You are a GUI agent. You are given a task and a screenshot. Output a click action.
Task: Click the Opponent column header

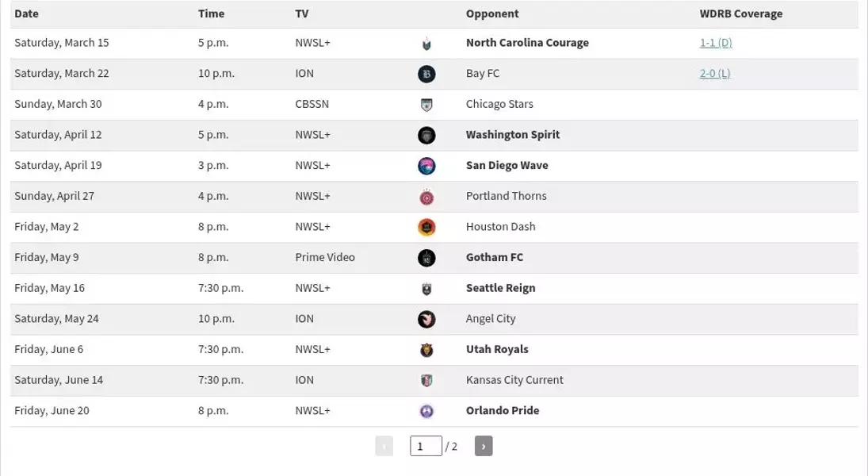pos(492,13)
